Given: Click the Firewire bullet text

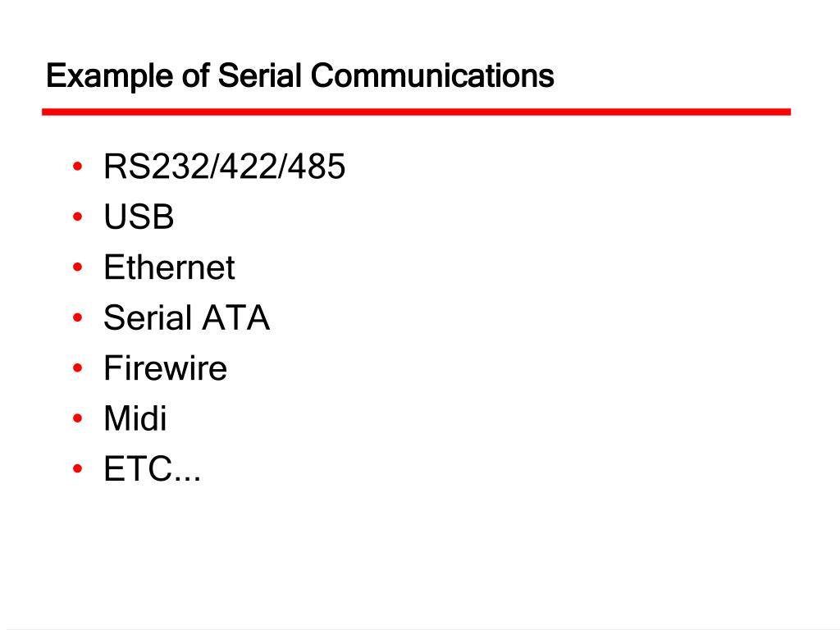Looking at the screenshot, I should coord(166,367).
